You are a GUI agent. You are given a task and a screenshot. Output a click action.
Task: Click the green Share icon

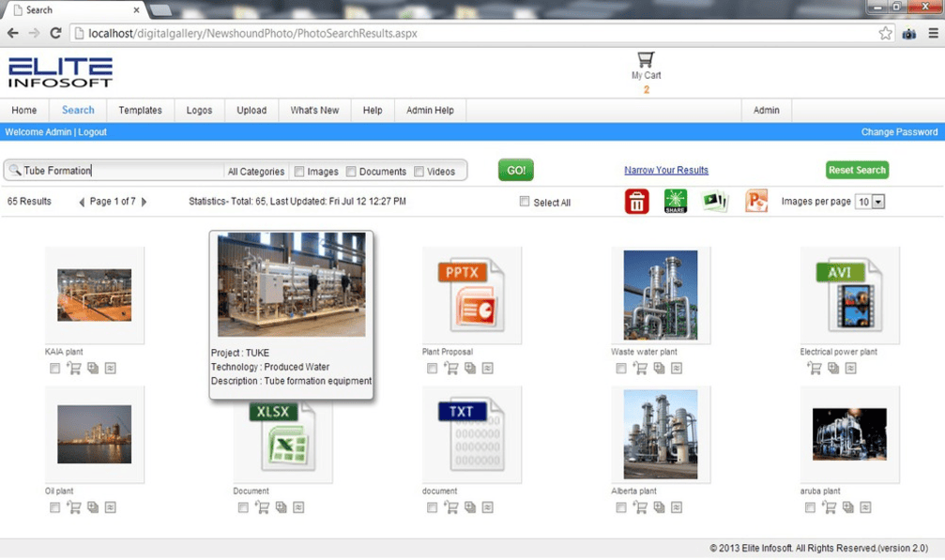pyautogui.click(x=676, y=202)
